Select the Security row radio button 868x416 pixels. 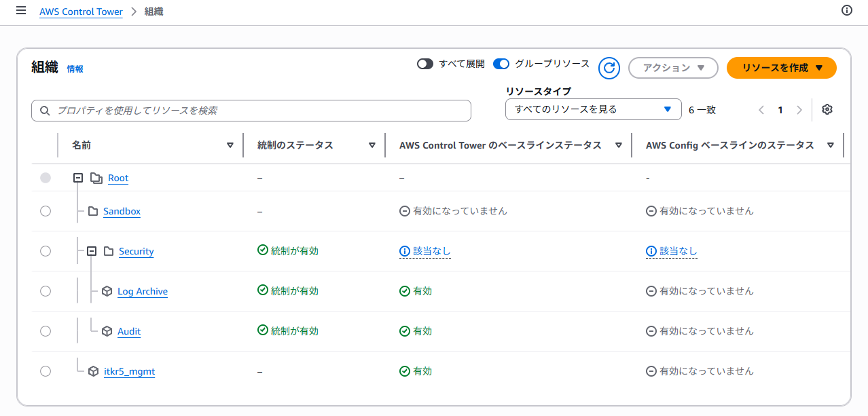tap(46, 251)
